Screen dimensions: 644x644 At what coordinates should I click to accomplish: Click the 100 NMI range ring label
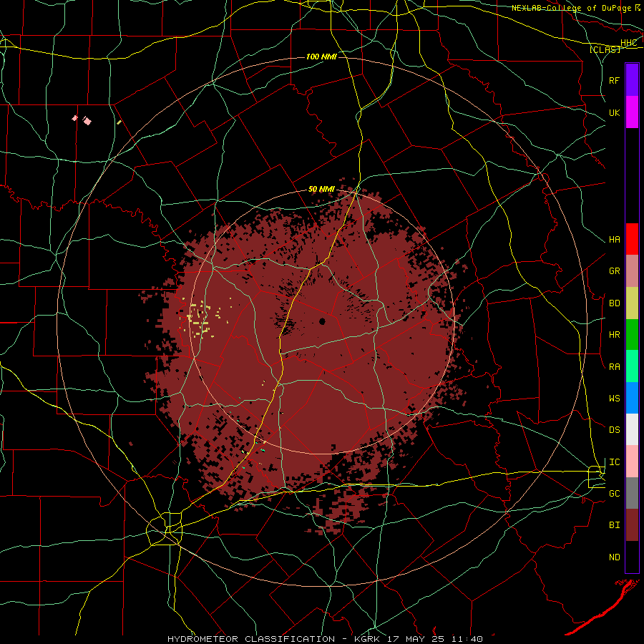tap(321, 57)
